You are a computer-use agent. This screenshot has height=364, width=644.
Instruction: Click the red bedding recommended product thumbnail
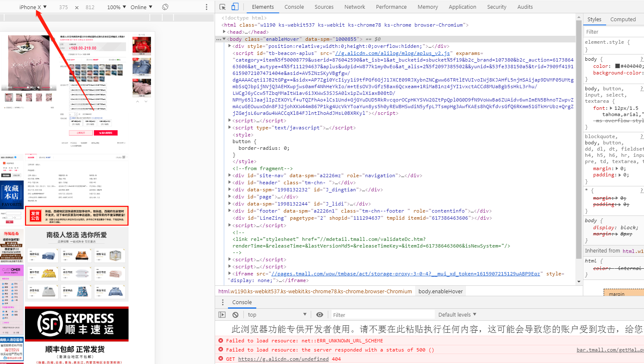pos(142,46)
